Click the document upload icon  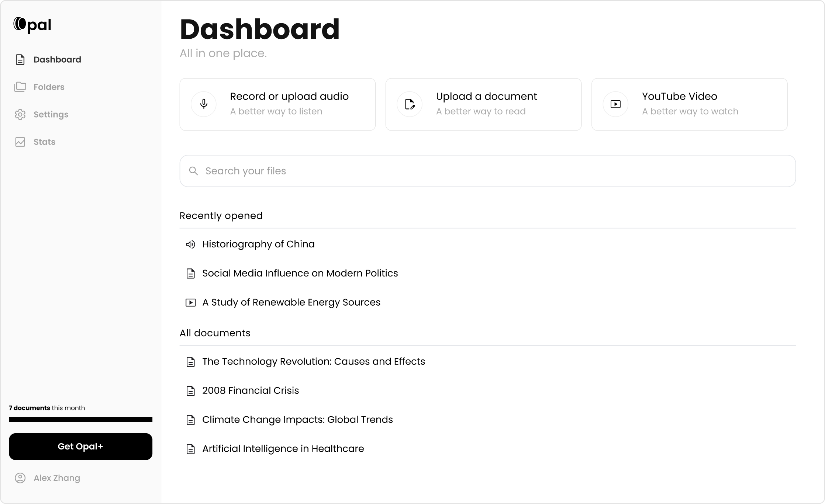click(x=409, y=104)
